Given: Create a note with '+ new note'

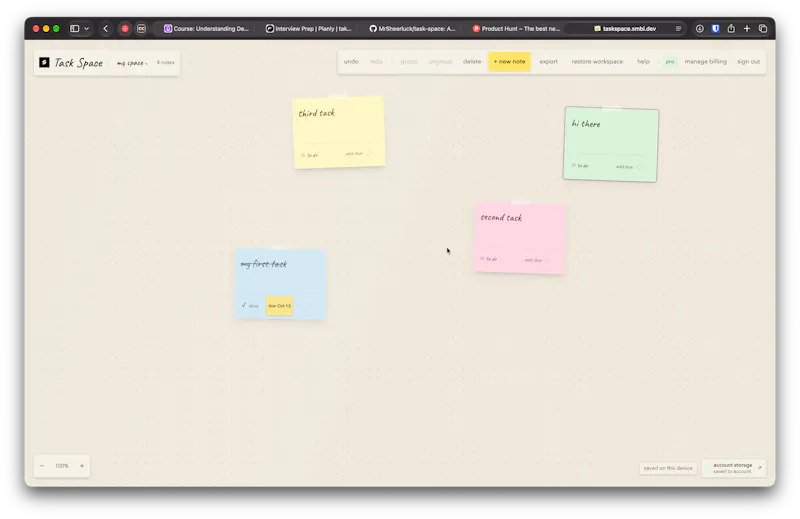Looking at the screenshot, I should tap(509, 62).
